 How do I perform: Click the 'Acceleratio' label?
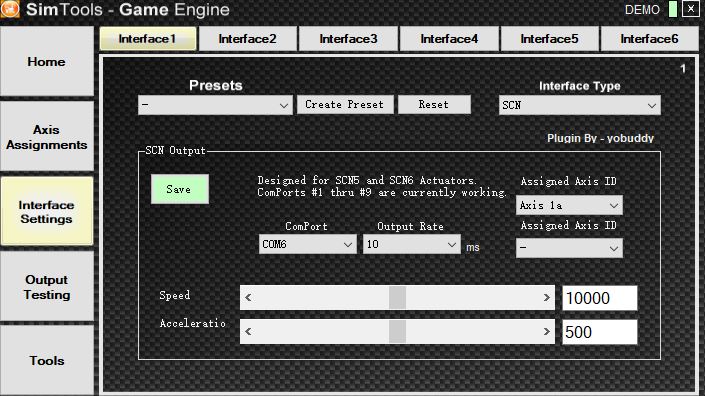click(192, 323)
